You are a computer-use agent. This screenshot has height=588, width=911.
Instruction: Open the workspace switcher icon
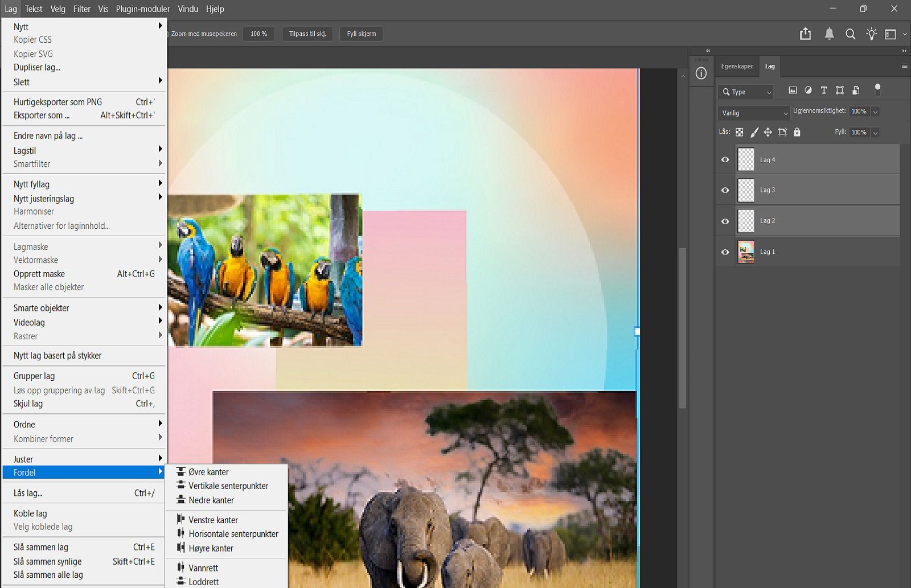pos(891,34)
